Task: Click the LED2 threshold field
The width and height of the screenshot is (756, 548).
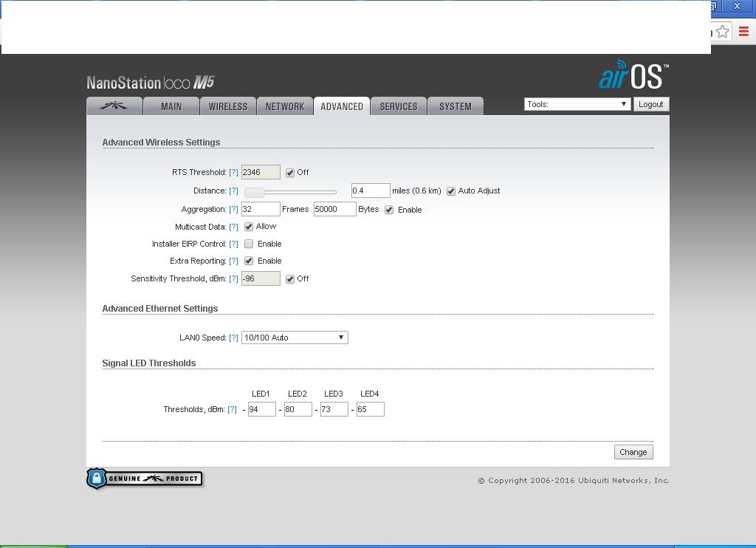Action: coord(298,409)
